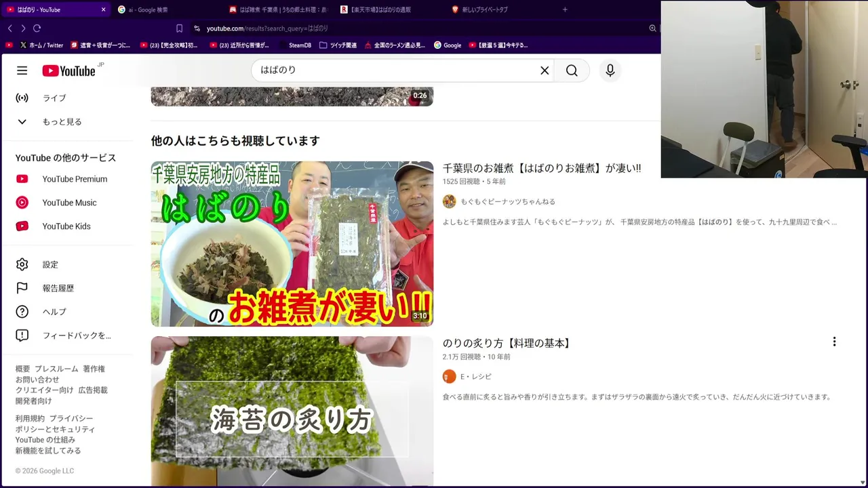Image resolution: width=868 pixels, height=488 pixels.
Task: Open the SteamDB bookmark
Action: point(295,45)
